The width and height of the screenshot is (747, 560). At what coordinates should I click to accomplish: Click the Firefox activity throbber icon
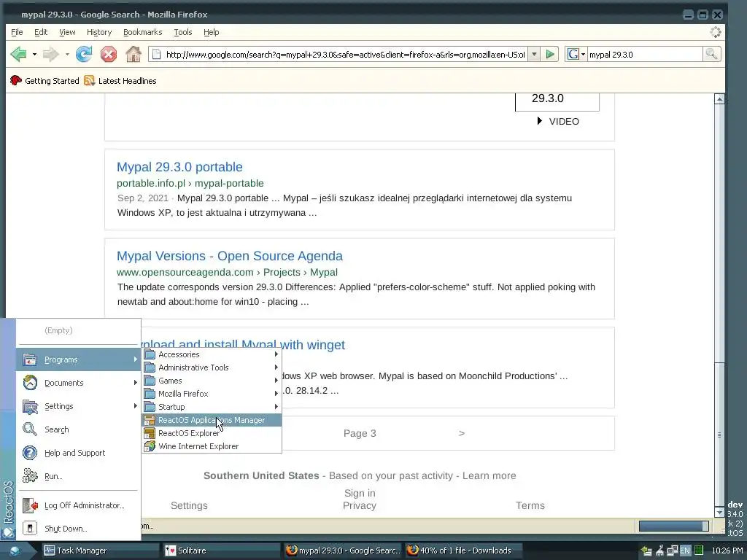716,32
